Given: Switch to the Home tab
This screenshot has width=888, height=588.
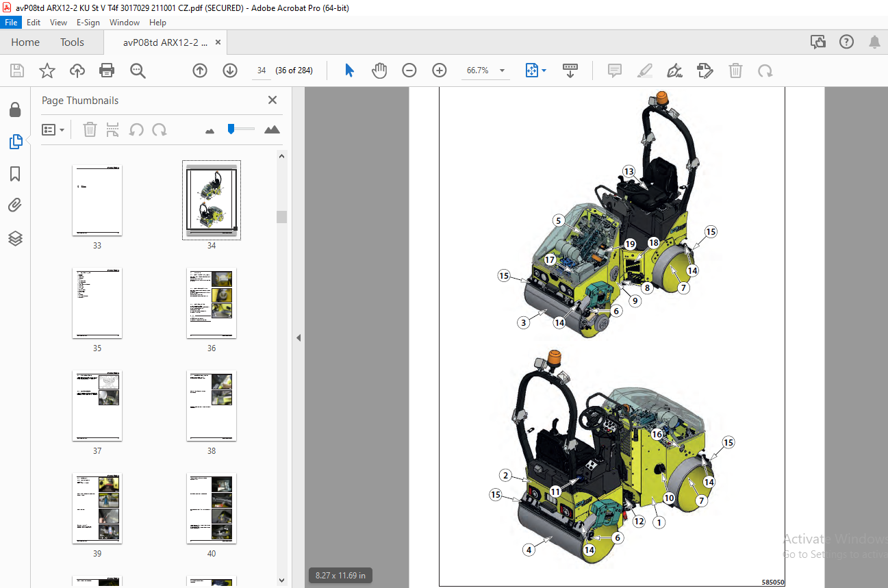Looking at the screenshot, I should point(25,42).
